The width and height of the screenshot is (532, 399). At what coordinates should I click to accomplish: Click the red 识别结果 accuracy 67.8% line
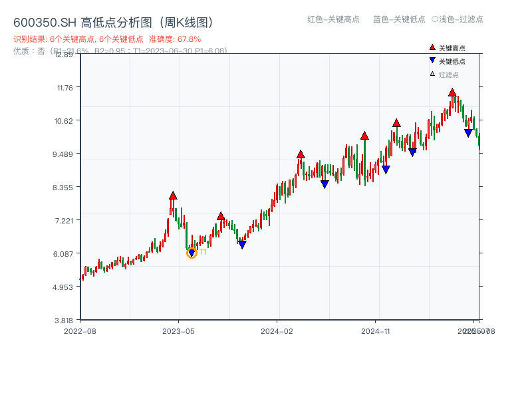tap(107, 39)
